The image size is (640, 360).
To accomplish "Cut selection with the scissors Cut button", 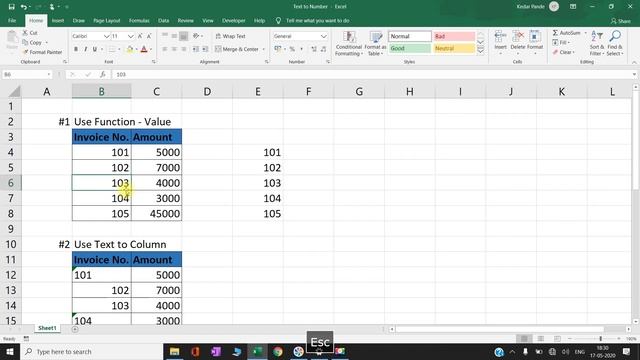I will (x=30, y=33).
